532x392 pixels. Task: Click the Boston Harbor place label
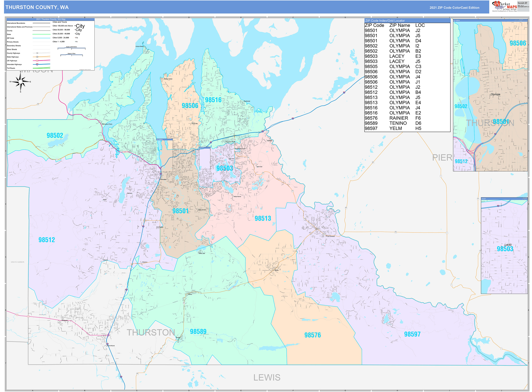pyautogui.click(x=169, y=79)
